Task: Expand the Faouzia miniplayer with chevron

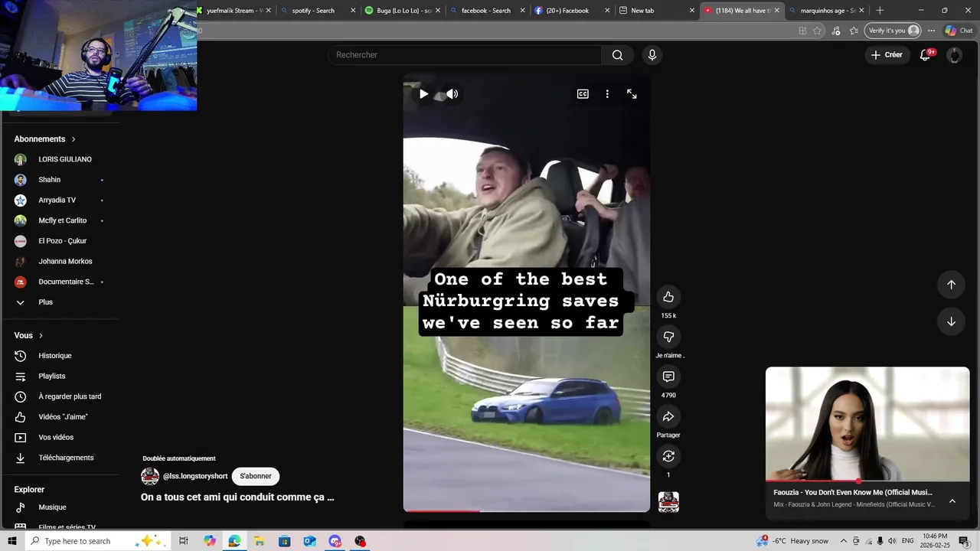Action: click(952, 501)
